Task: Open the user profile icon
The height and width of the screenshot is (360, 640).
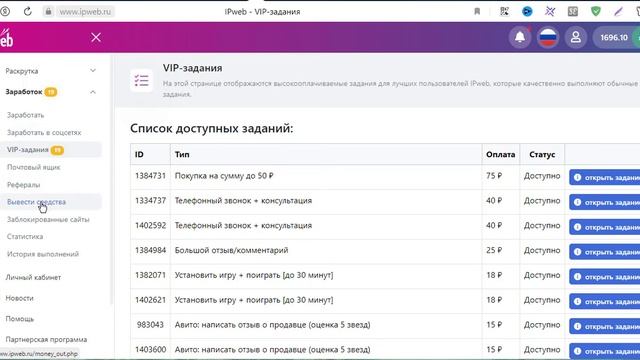Action: coord(576,37)
